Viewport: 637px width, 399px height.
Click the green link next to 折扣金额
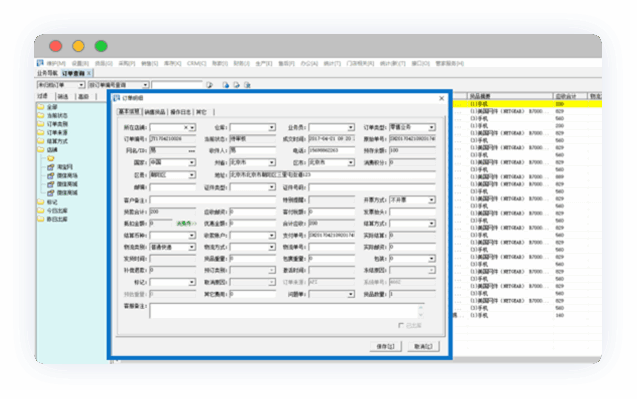(186, 223)
